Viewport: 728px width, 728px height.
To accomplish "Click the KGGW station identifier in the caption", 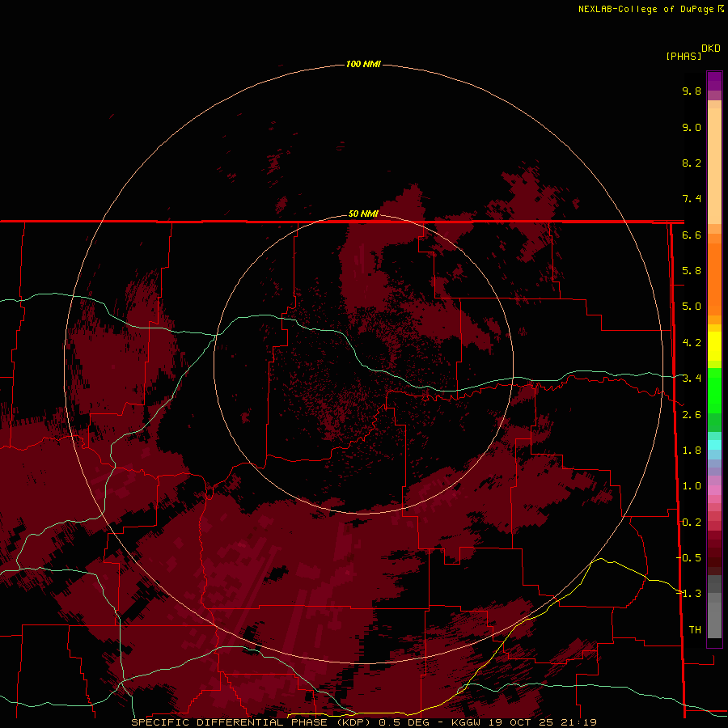I will [466, 722].
